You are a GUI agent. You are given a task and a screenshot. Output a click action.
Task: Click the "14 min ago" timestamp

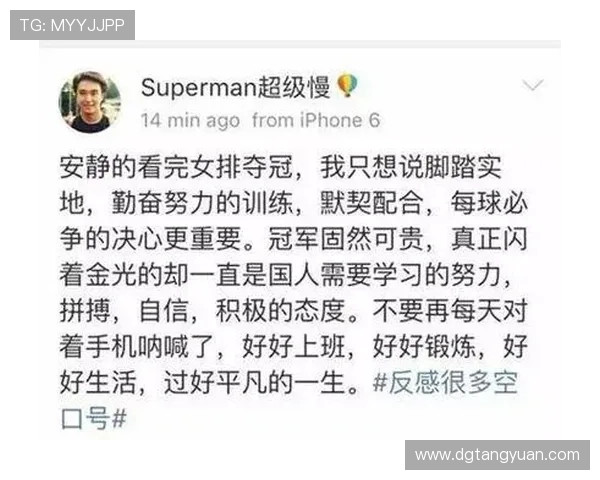coord(190,120)
